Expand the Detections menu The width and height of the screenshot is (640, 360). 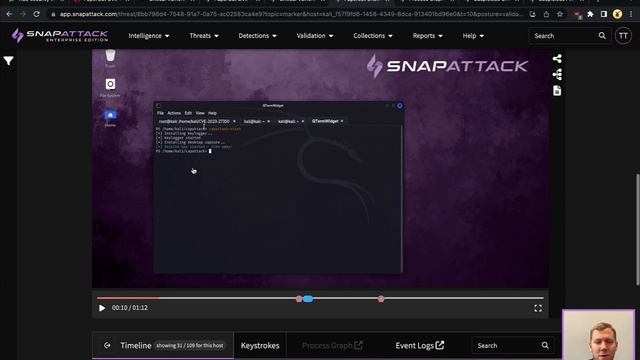tap(257, 36)
